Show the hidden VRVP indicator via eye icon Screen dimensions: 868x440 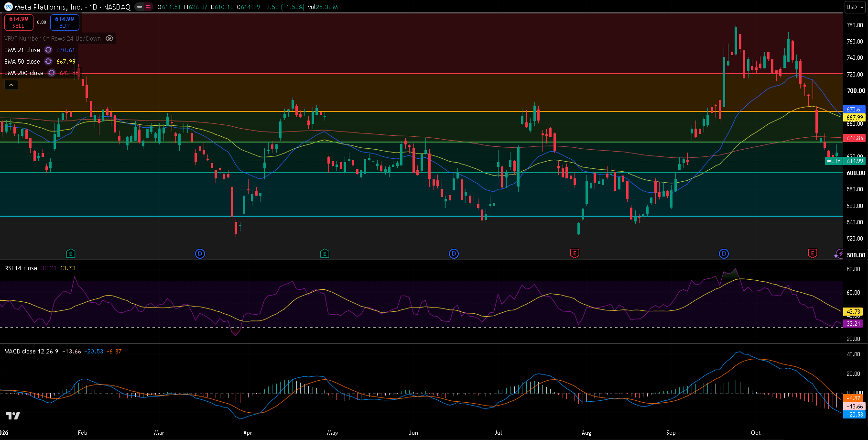tap(109, 38)
